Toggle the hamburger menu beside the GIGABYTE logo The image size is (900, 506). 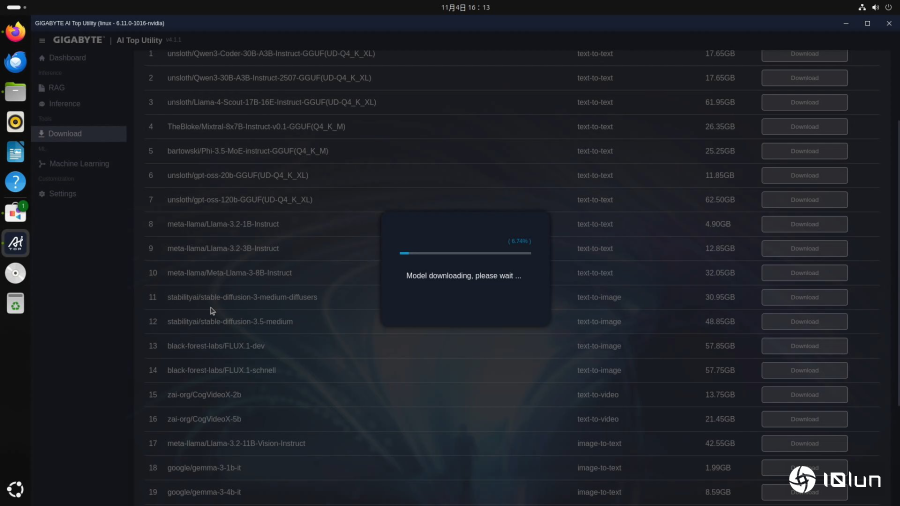pyautogui.click(x=41, y=40)
